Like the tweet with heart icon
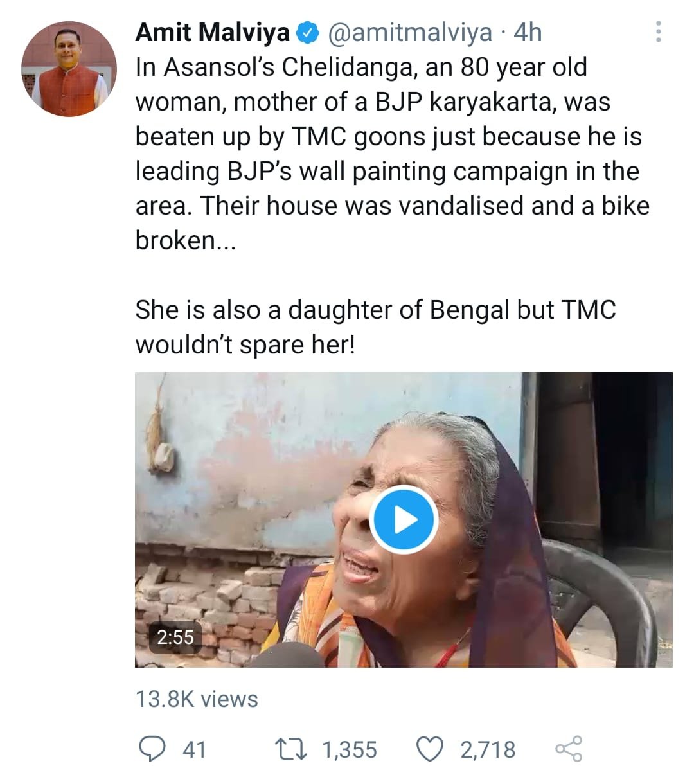This screenshot has height=784, width=694. pyautogui.click(x=431, y=749)
